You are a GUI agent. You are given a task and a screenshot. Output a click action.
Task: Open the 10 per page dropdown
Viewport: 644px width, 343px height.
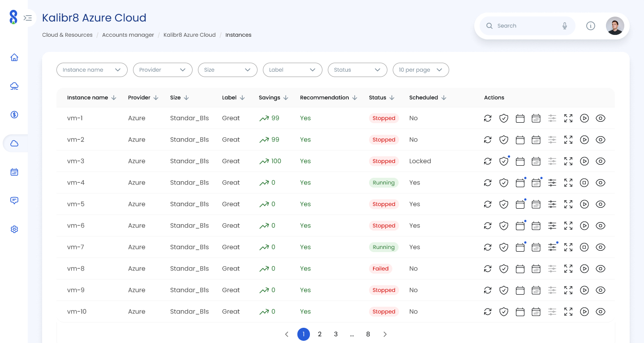421,70
